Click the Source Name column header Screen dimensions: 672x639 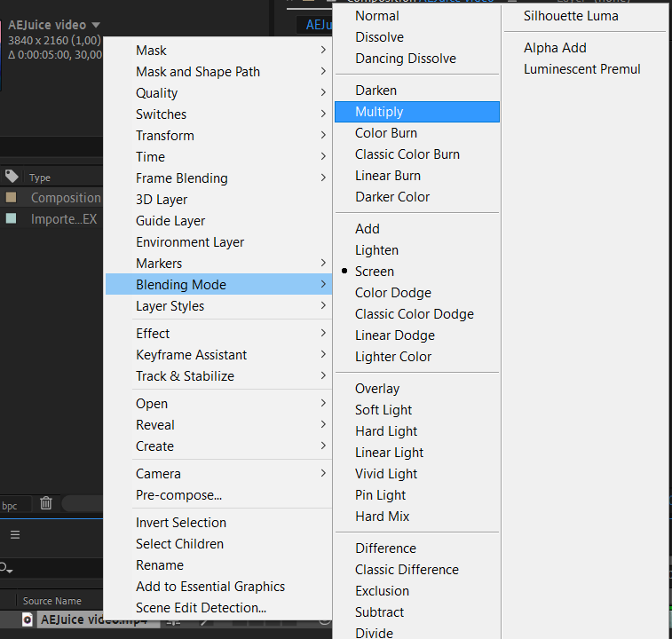pos(51,601)
